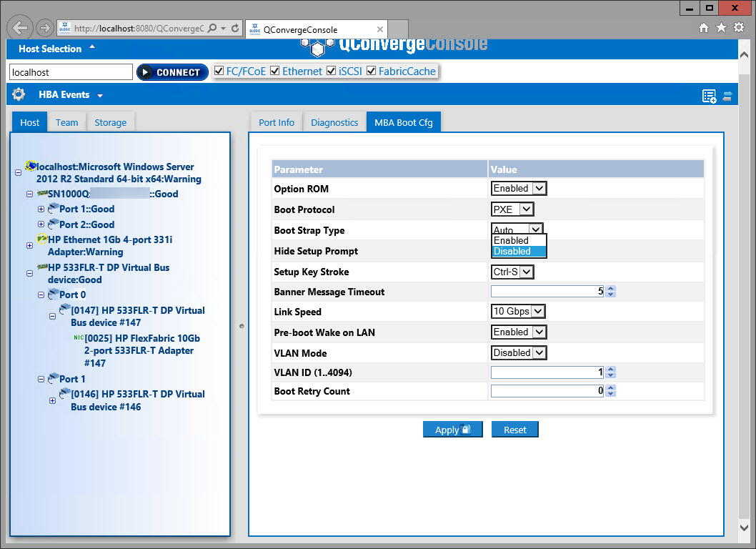Toggle the iSCSI checkbox
Image resolution: width=756 pixels, height=549 pixels.
(332, 71)
